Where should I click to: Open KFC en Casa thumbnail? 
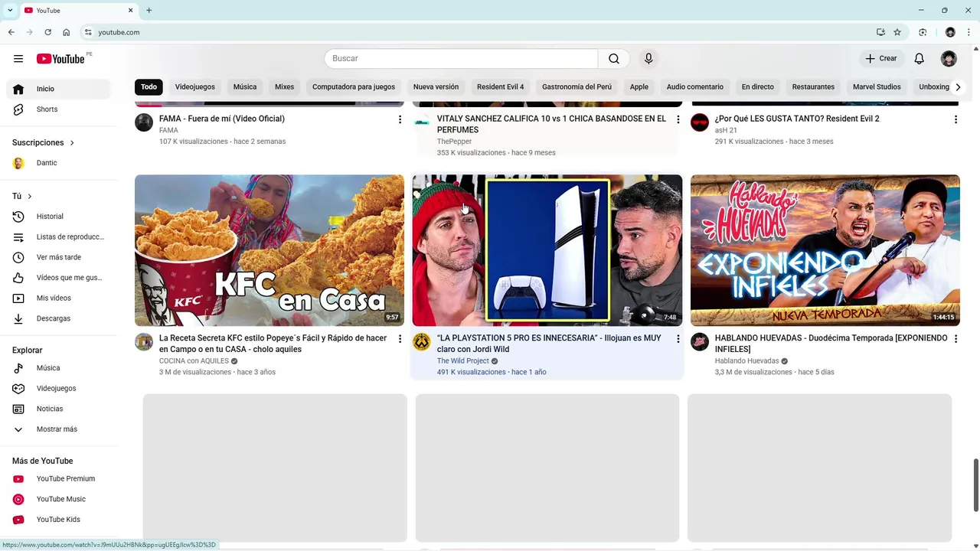point(269,250)
